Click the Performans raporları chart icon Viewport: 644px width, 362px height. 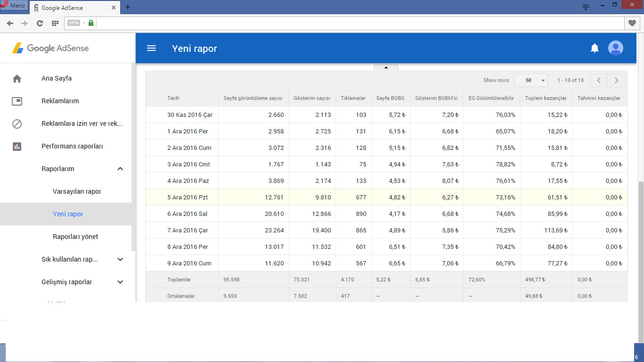(x=17, y=147)
